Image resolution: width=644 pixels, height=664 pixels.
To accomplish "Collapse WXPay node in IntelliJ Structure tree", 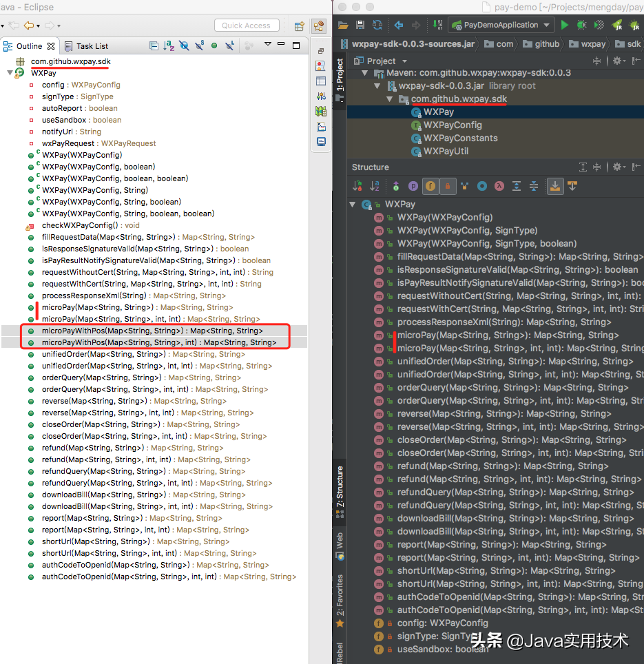I will (352, 205).
